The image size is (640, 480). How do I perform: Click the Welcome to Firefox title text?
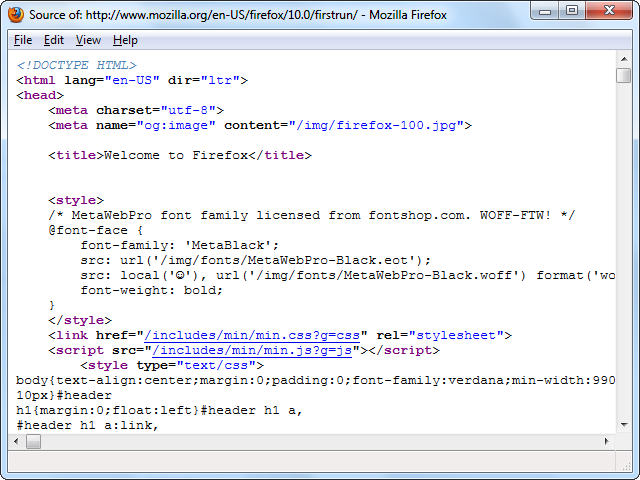[176, 156]
